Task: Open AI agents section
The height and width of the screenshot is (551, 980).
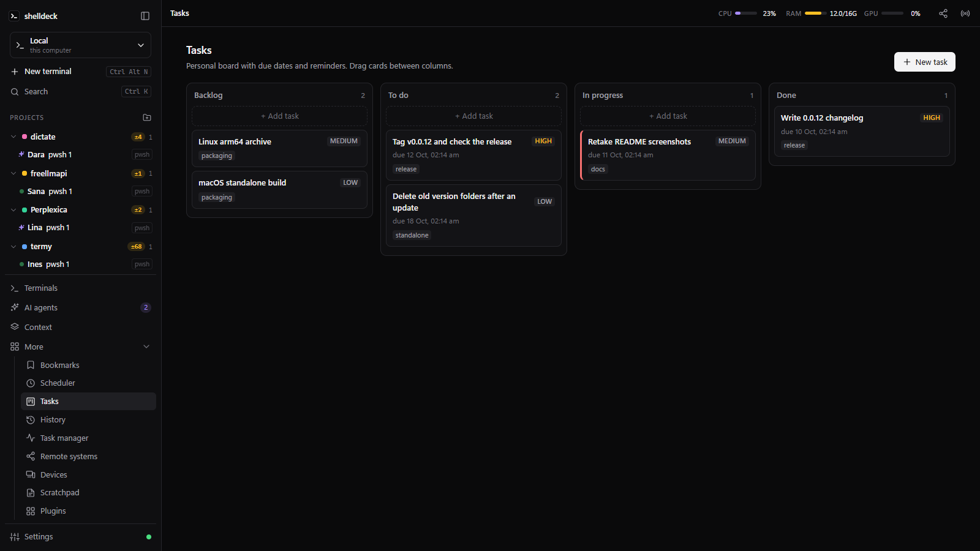Action: coord(80,308)
